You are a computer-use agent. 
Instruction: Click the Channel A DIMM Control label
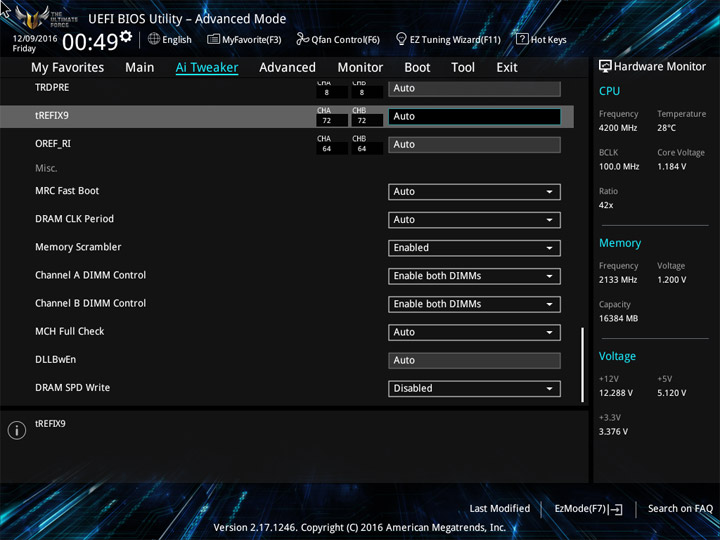(90, 275)
